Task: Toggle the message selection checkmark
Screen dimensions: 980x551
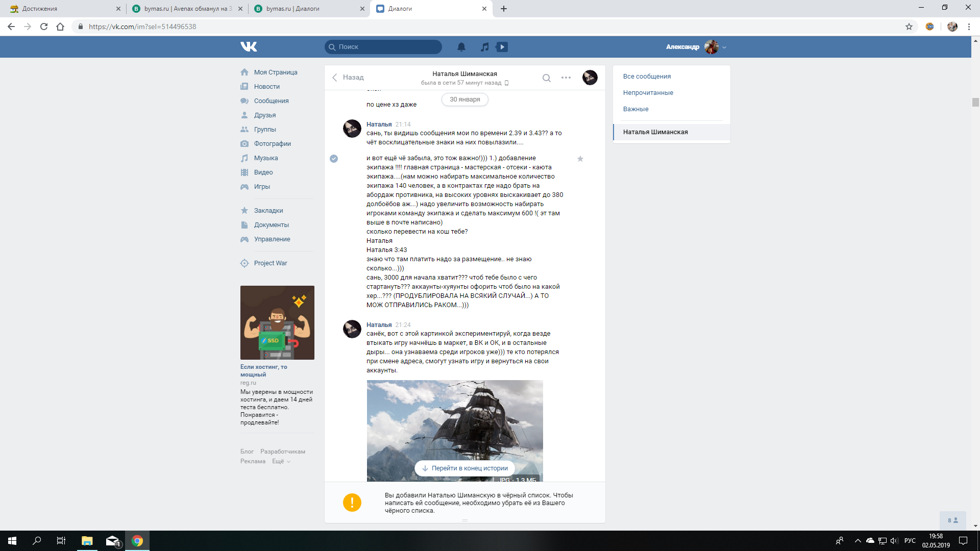Action: coord(334,159)
